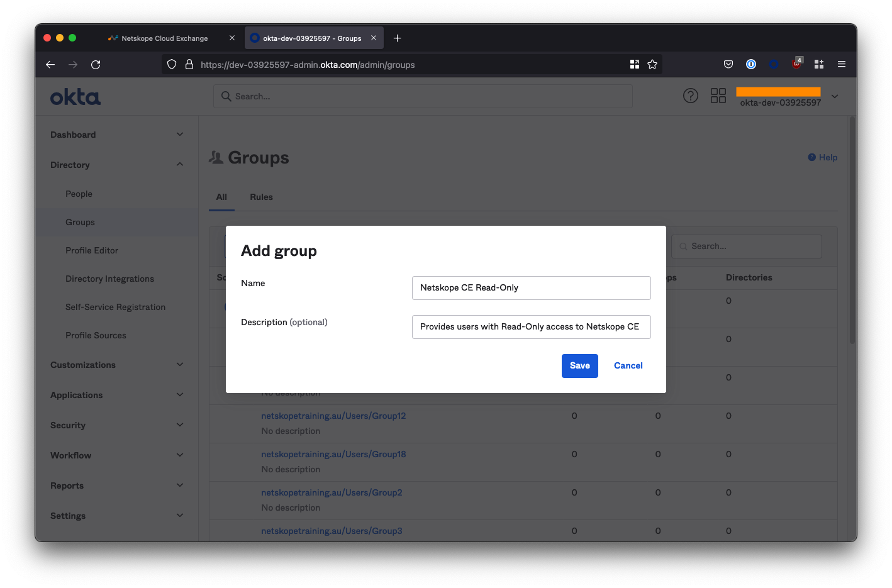Open the account dropdown for okta-dev-03925597

834,96
